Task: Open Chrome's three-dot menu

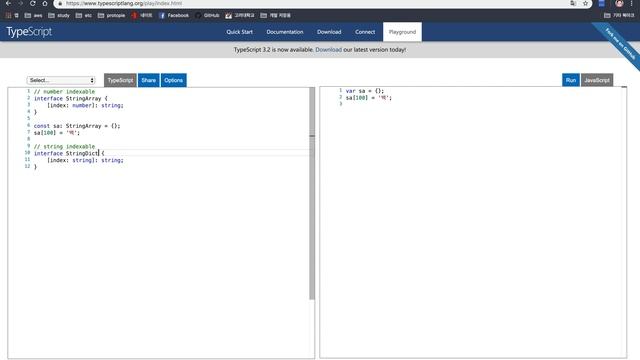Action: tap(631, 3)
